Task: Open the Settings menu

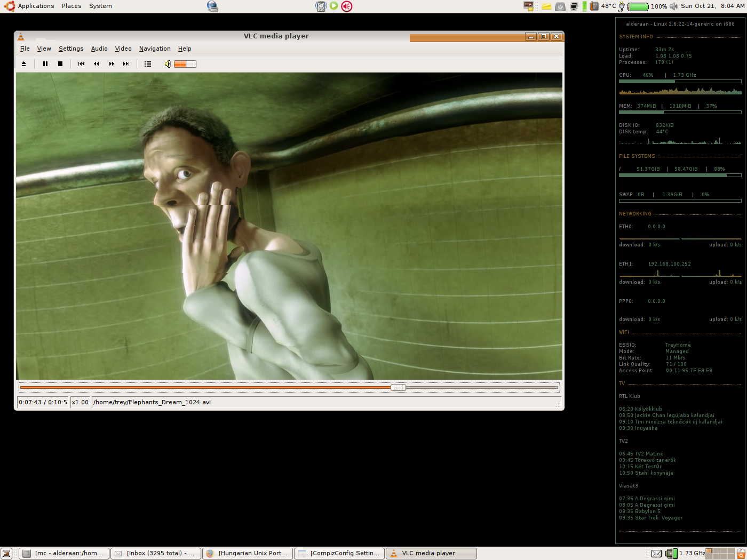Action: point(71,49)
